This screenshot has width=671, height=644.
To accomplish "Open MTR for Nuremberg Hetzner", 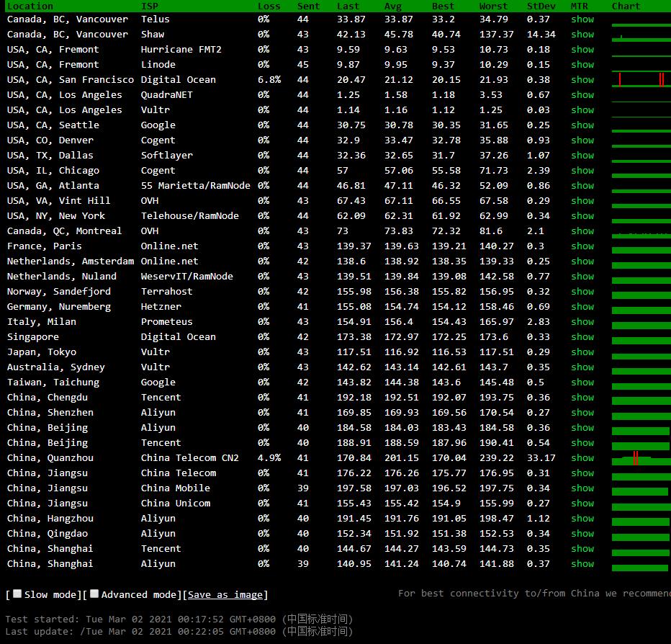I will pyautogui.click(x=582, y=307).
